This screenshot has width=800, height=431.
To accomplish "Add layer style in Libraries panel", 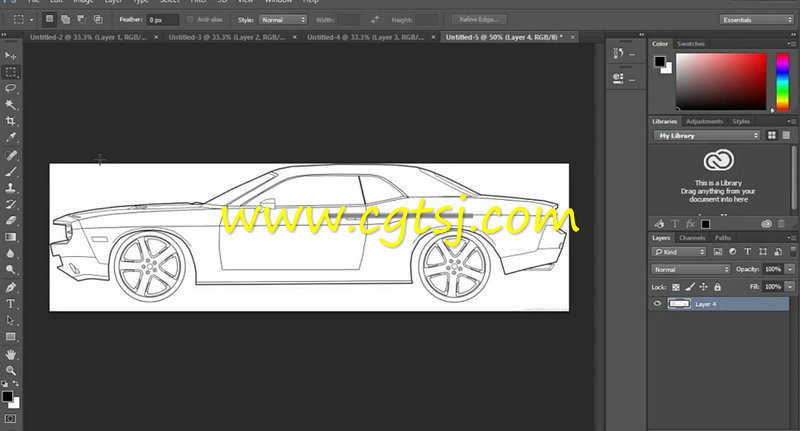I will point(690,224).
